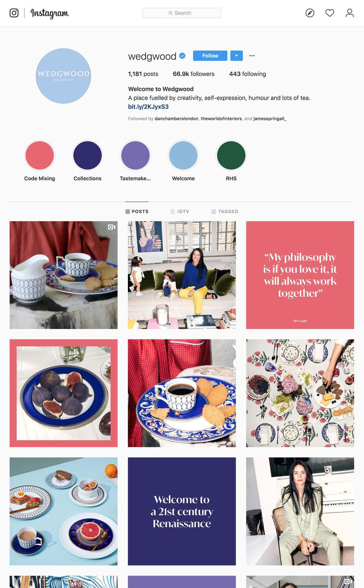The height and width of the screenshot is (588, 364).
Task: Open the green RHS story highlight
Action: (x=231, y=155)
